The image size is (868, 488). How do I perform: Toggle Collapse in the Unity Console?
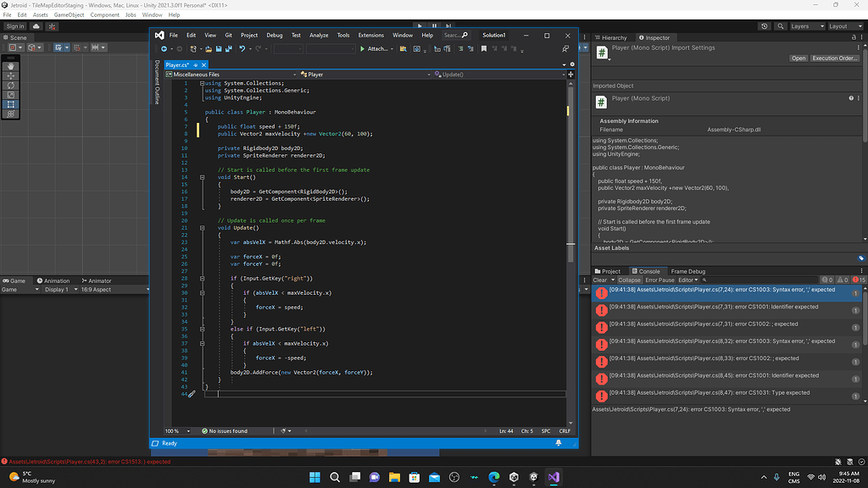pyautogui.click(x=629, y=280)
